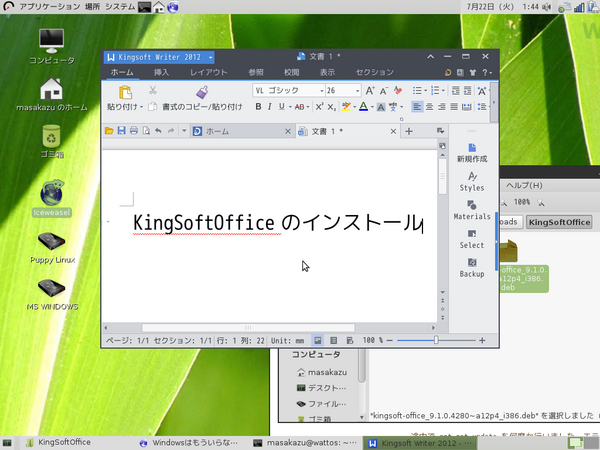Switch to the 挿入 ribbon tab
Image resolution: width=600 pixels, height=450 pixels.
tap(161, 72)
